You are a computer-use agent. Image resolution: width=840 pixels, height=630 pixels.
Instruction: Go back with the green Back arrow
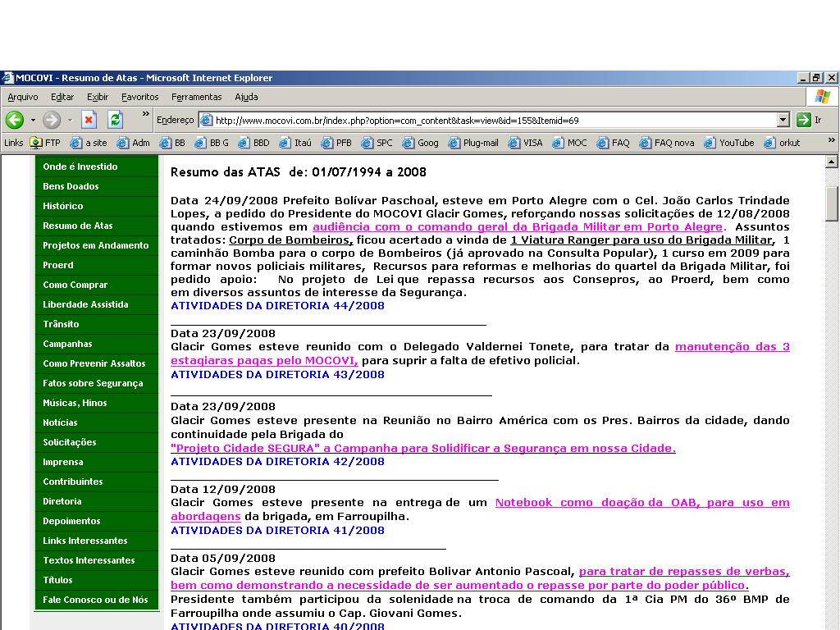(15, 120)
